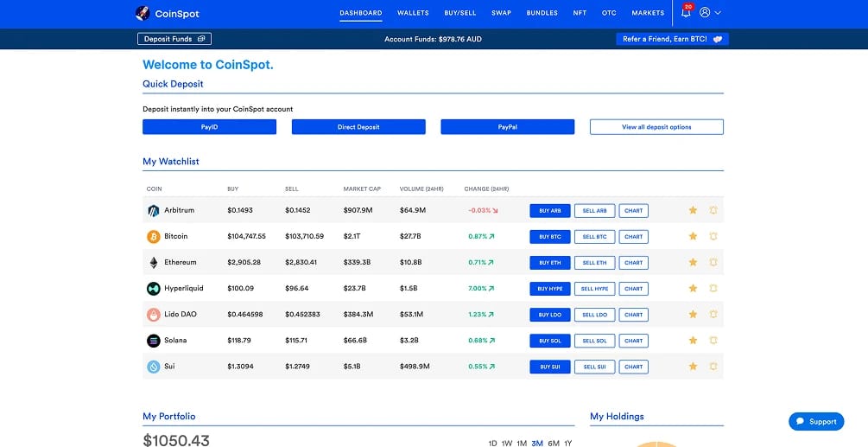868x447 pixels.
Task: Open the Ethereum CHART button
Action: coord(633,263)
